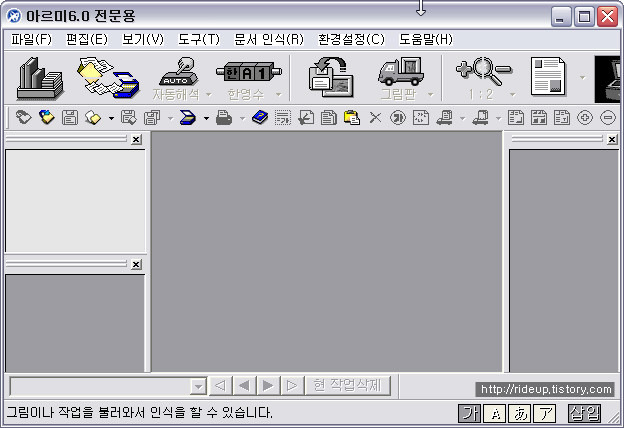Screen dimensions: 624x428
Task: Click the yellow-and-blue tag icon
Action: [x=47, y=118]
